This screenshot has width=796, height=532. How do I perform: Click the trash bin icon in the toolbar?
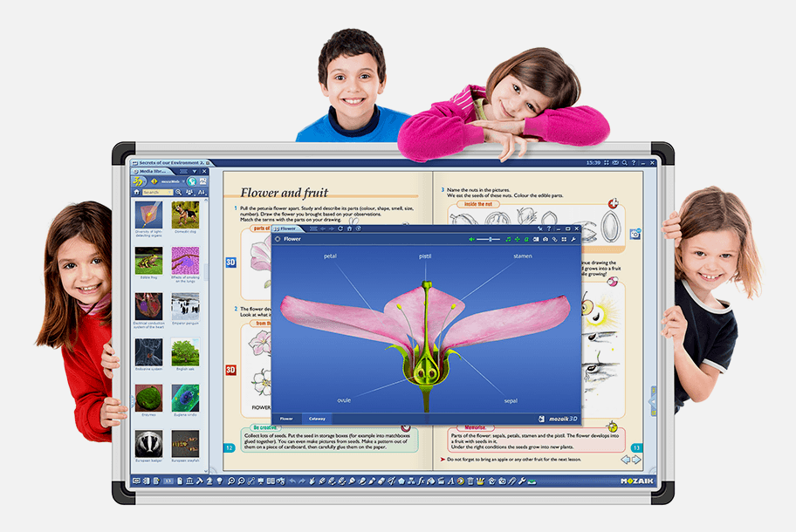pos(470,481)
